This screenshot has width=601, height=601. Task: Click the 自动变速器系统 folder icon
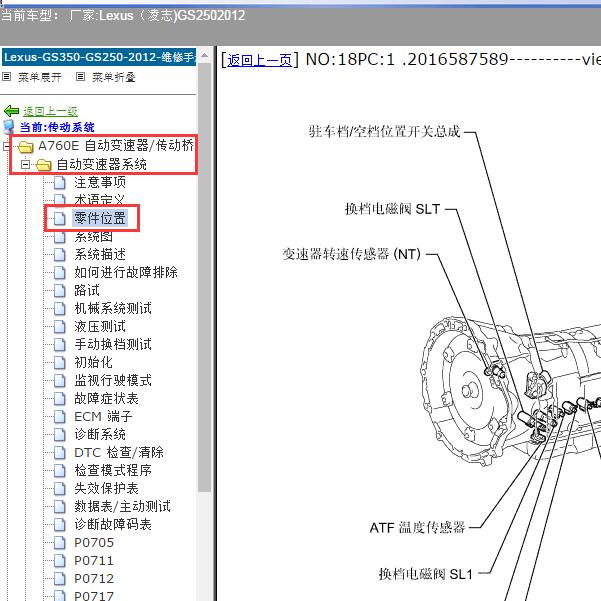click(44, 165)
